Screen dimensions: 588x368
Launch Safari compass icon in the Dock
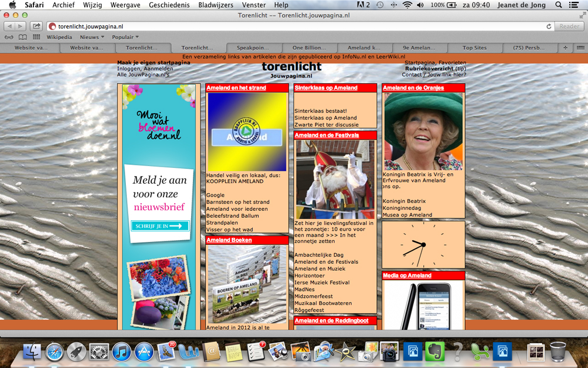point(54,352)
